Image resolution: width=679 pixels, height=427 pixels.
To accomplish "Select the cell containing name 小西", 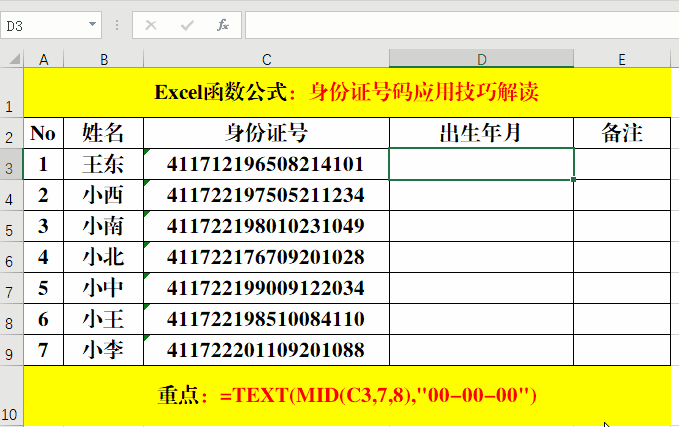I will (103, 195).
